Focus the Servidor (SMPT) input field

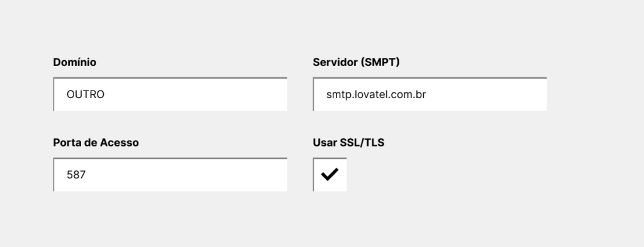(x=430, y=94)
